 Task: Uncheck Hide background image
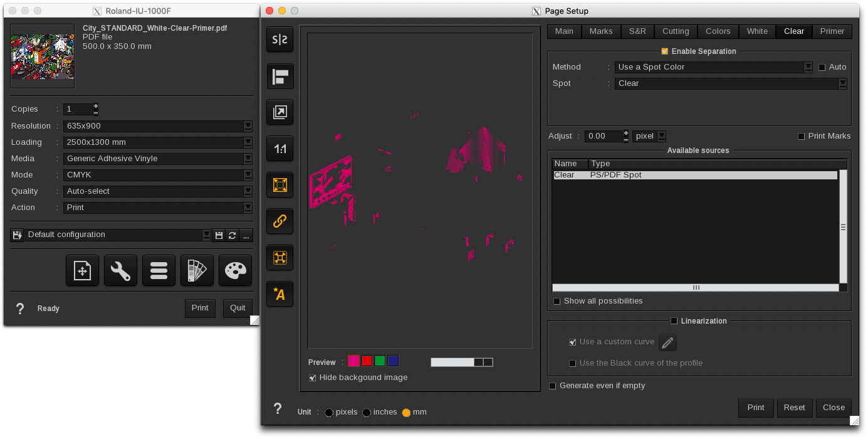[x=312, y=377]
